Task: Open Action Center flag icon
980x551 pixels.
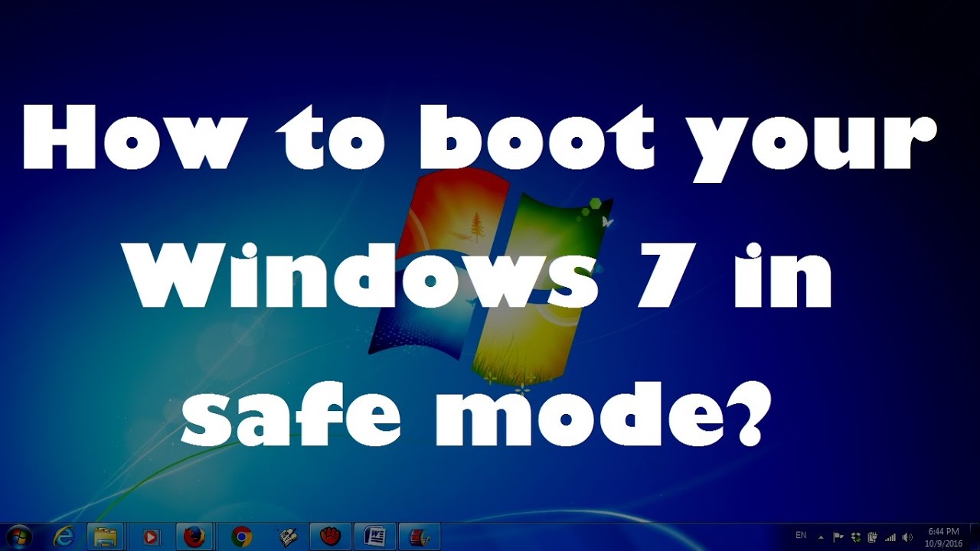Action: [838, 537]
